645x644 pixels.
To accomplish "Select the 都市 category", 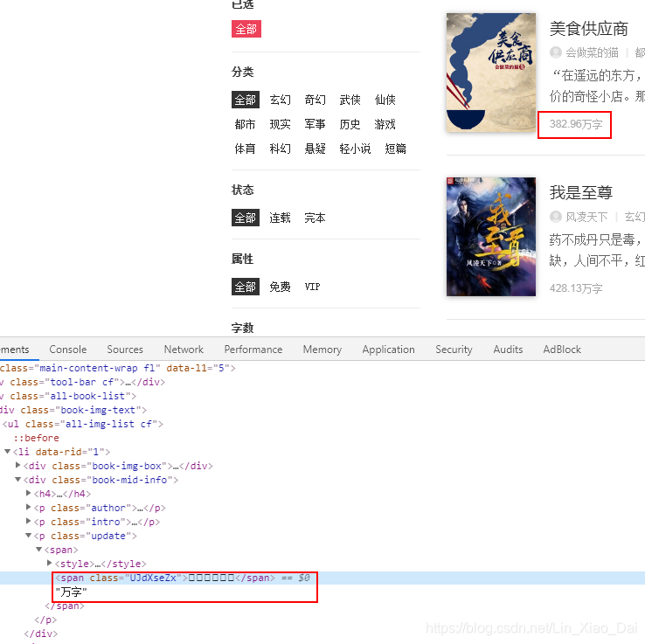I will (246, 124).
